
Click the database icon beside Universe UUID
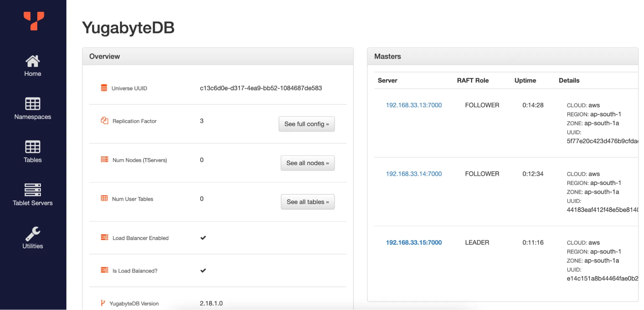click(x=104, y=87)
